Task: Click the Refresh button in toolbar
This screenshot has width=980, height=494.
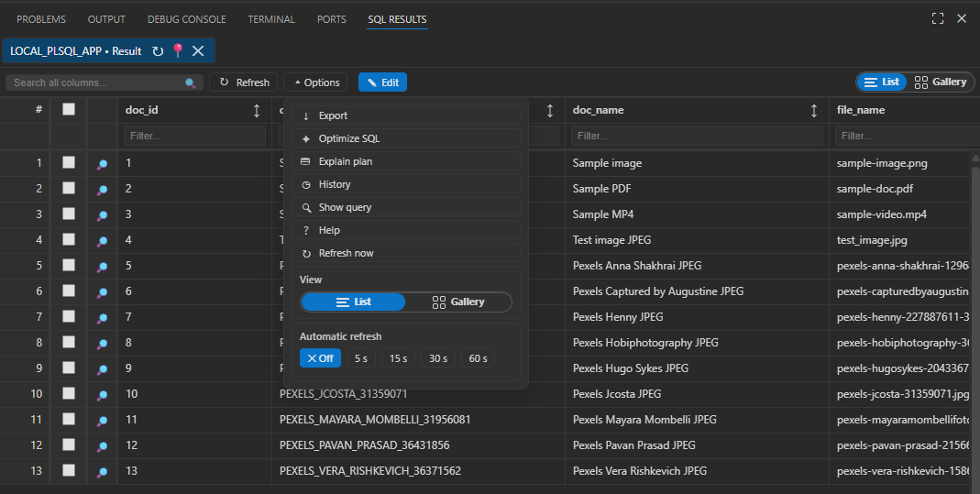Action: (244, 82)
